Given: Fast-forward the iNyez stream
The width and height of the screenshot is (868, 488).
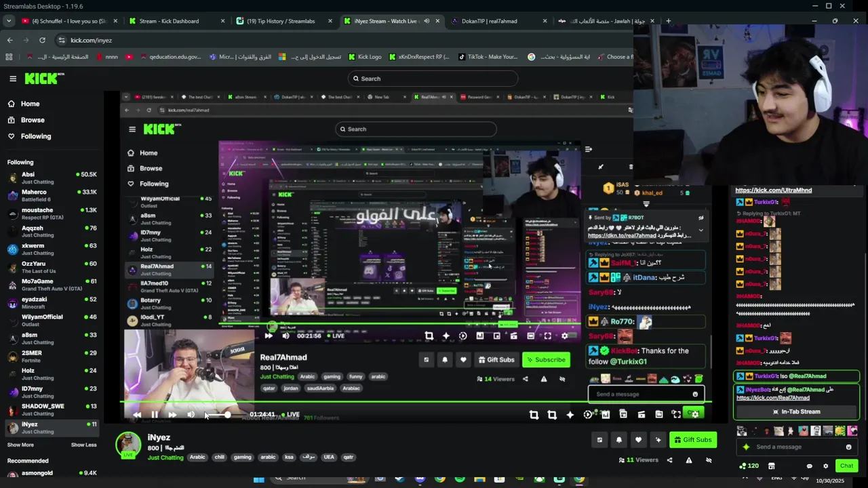Looking at the screenshot, I should (x=172, y=415).
